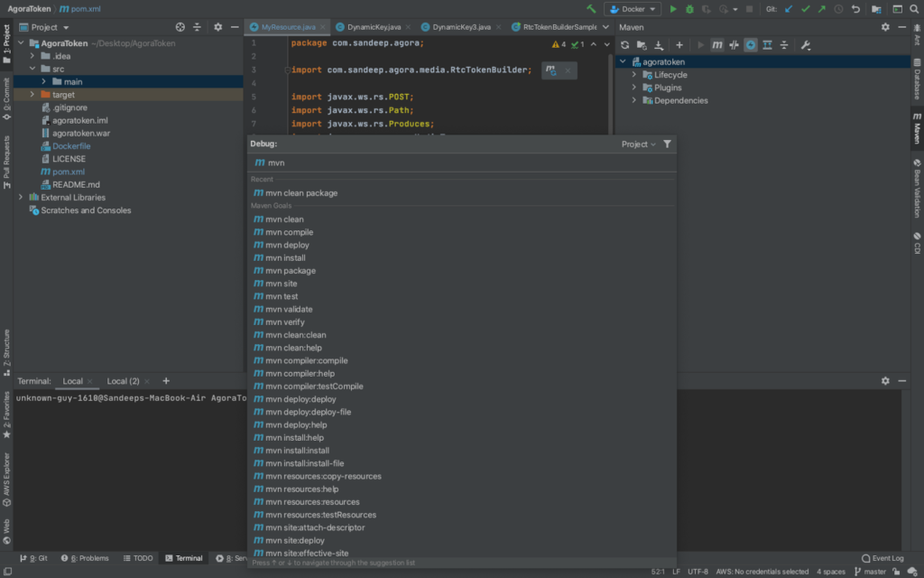Select recent 'mvn clean package' entry

click(x=462, y=193)
